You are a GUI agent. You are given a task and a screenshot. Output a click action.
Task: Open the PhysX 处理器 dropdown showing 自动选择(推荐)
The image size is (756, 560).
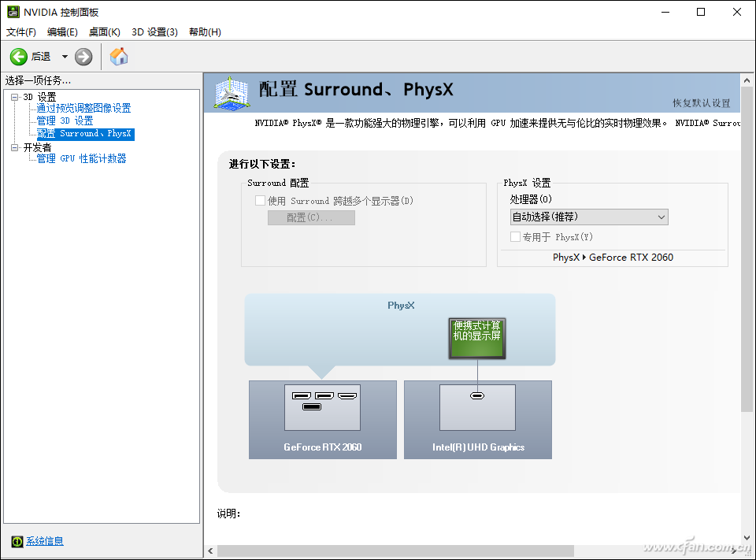(587, 217)
